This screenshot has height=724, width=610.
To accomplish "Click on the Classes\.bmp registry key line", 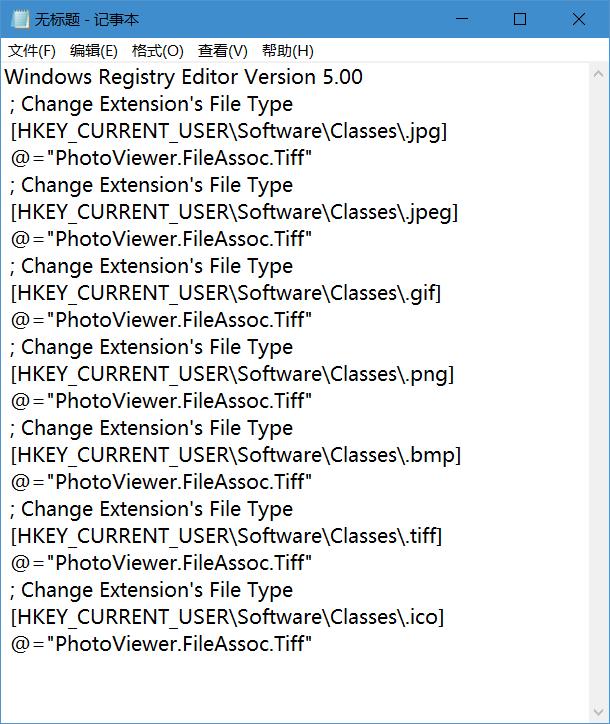I will click(x=236, y=455).
